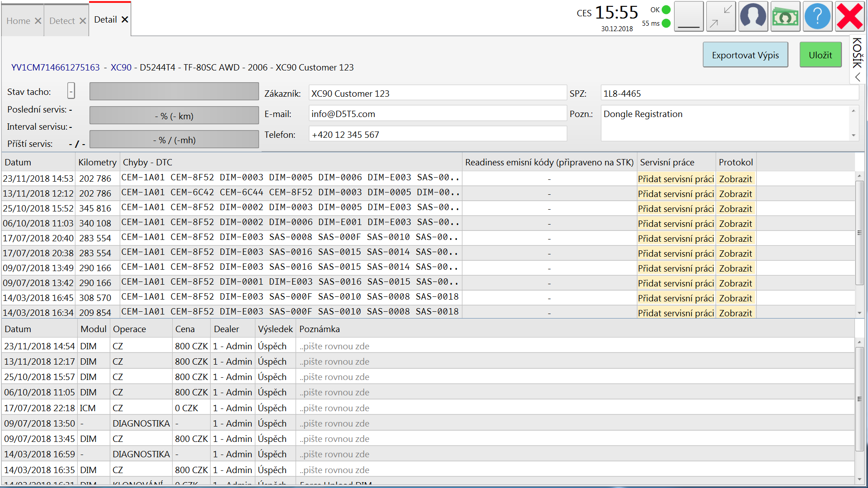This screenshot has width=868, height=488.
Task: Expand the KOŠÍK side panel
Action: click(857, 59)
